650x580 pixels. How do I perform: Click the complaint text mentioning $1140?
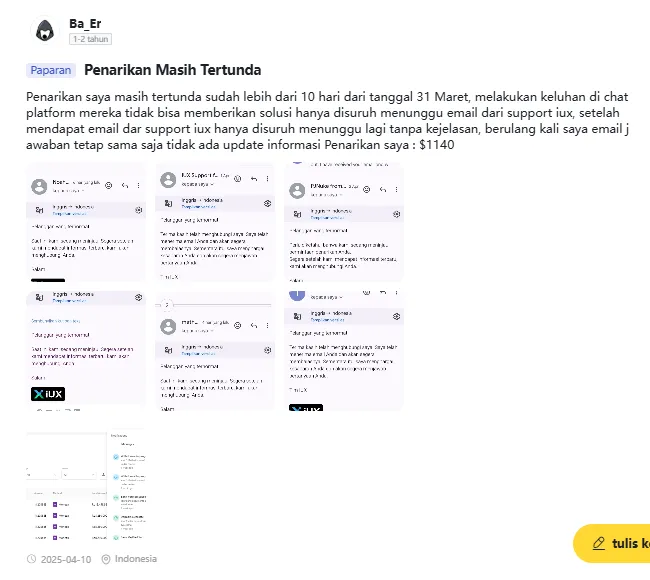(x=327, y=121)
